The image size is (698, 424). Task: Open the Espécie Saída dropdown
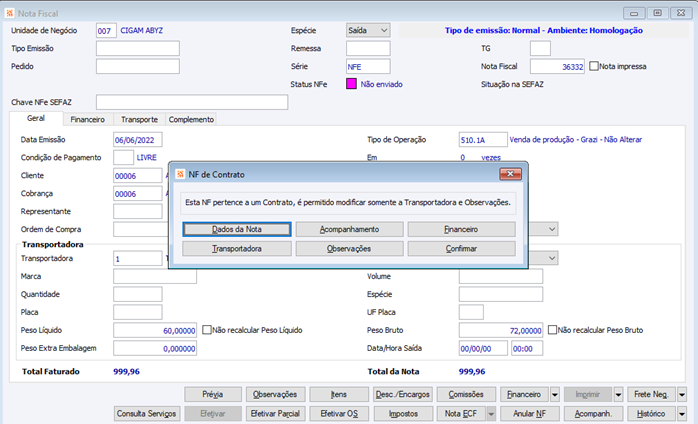click(x=384, y=30)
